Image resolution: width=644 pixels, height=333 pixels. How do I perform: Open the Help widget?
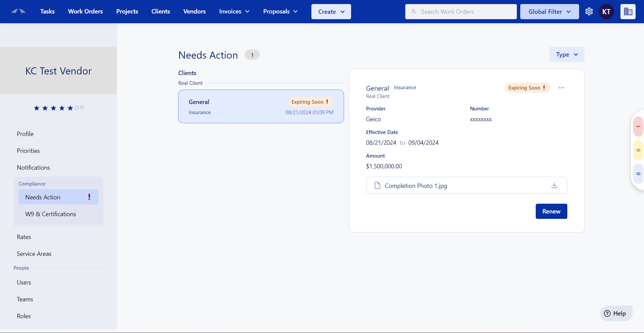[616, 313]
